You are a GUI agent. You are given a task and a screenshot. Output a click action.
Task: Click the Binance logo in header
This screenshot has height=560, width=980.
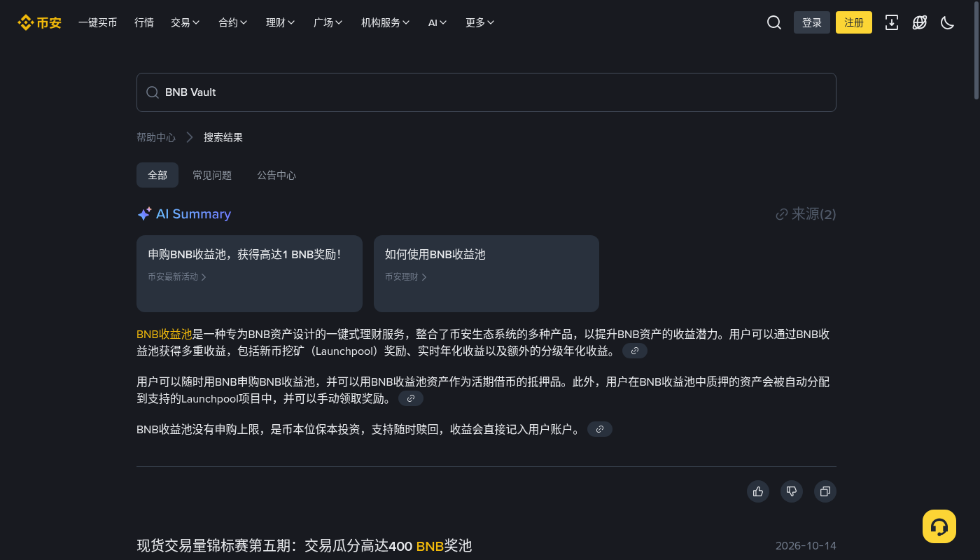coord(39,22)
